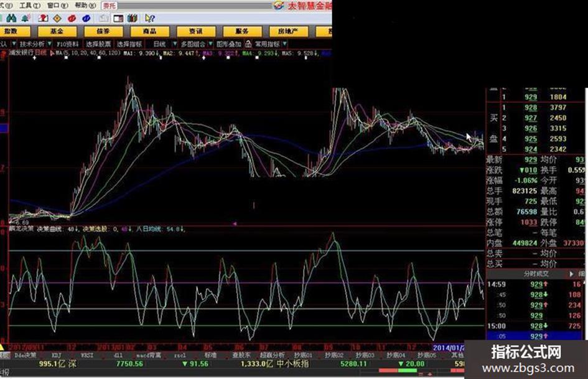The image size is (588, 379).
Task: Switch to the 抄底01 tab
Action: (x=303, y=355)
